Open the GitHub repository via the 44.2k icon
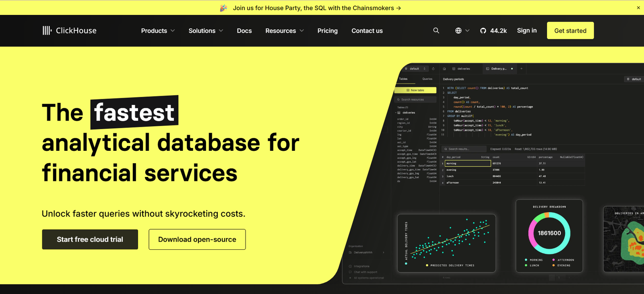644x294 pixels. click(x=483, y=31)
